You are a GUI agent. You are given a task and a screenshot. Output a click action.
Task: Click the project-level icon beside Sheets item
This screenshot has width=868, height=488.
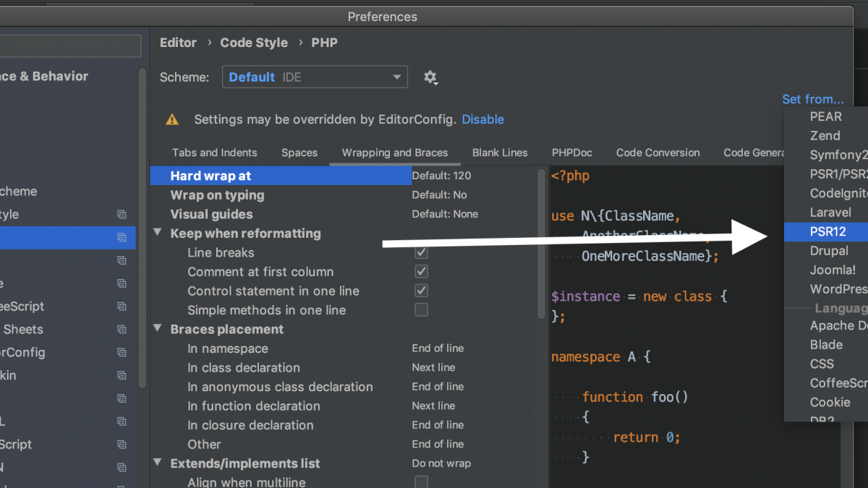[x=122, y=330]
